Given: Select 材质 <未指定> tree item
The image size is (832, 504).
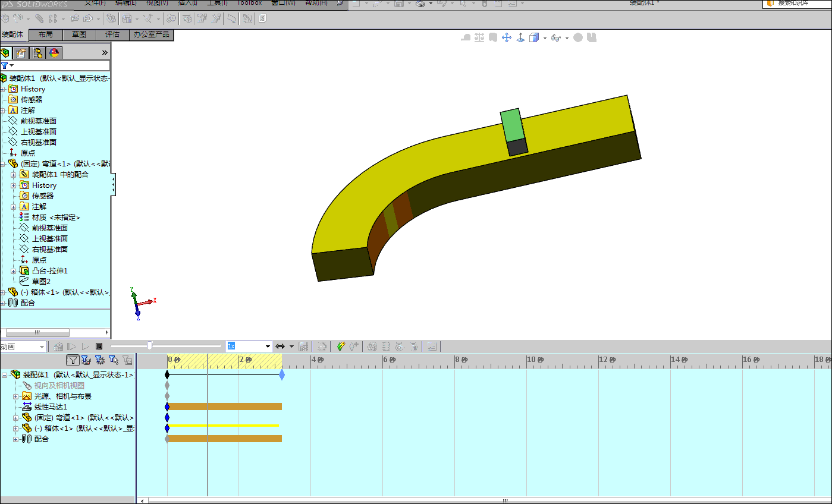Looking at the screenshot, I should [56, 218].
